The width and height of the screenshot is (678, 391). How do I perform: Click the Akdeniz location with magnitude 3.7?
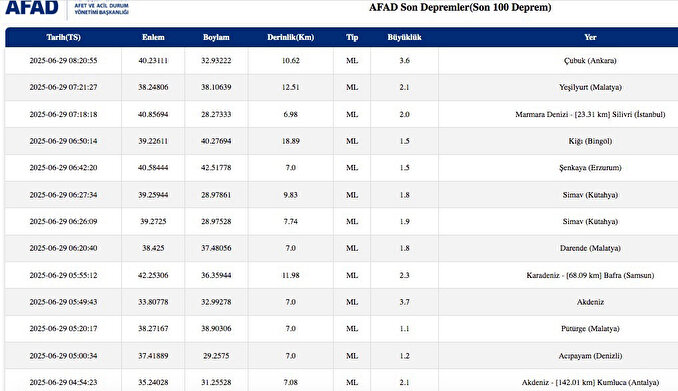[x=590, y=302]
